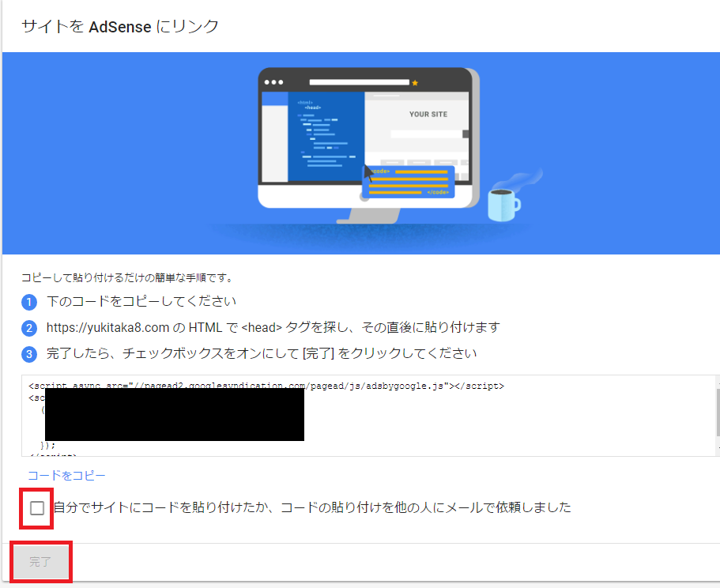This screenshot has width=720, height=588.
Task: Click the blue step 1 number icon
Action: click(x=29, y=302)
